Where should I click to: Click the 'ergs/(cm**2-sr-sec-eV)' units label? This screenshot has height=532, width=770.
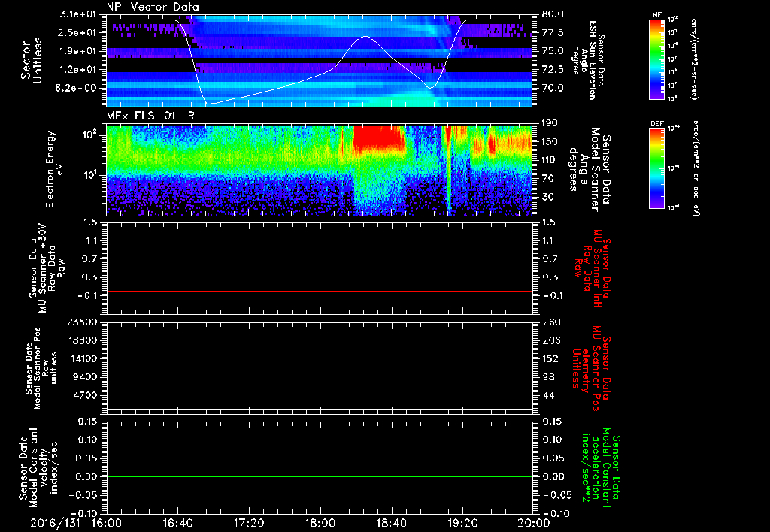pos(696,168)
